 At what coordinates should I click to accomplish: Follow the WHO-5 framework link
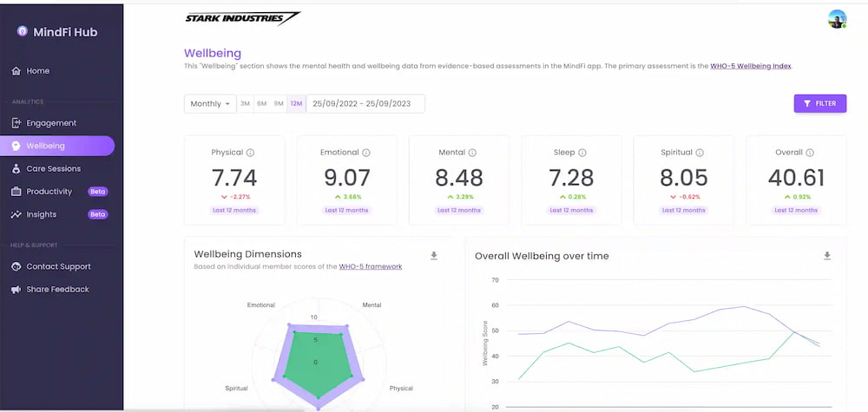[371, 266]
